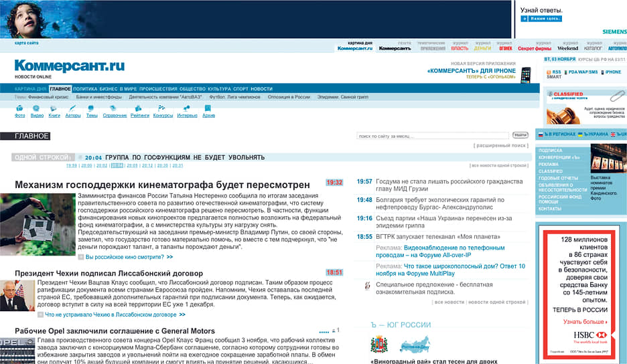Open the расширенный поиск link
Viewport: 627px width, 364px height.
(x=501, y=145)
